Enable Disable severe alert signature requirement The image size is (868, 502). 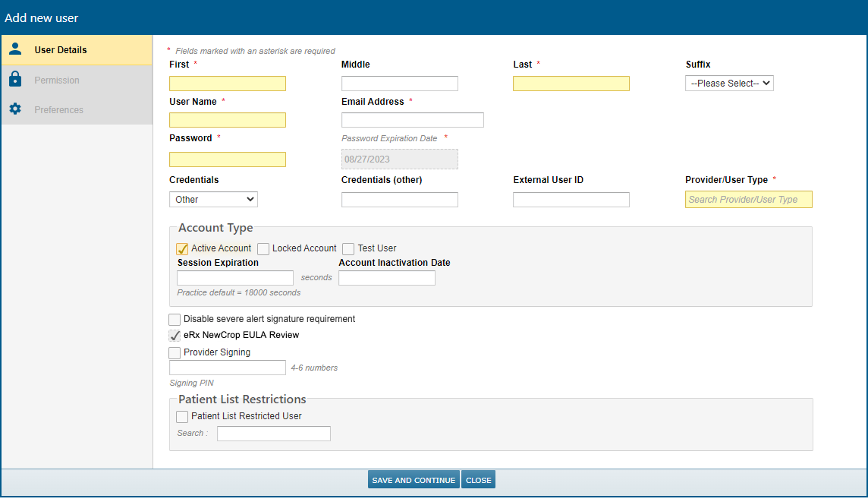(x=175, y=319)
